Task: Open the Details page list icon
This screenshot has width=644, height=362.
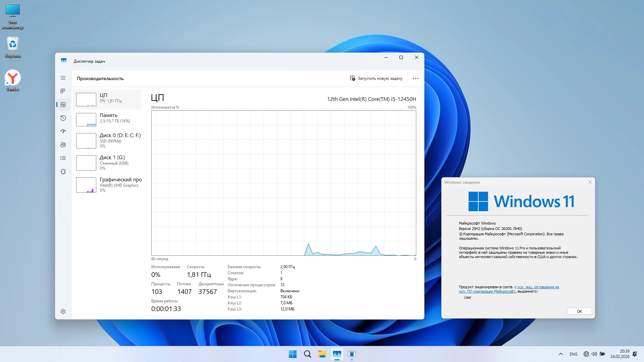Action: pos(63,158)
